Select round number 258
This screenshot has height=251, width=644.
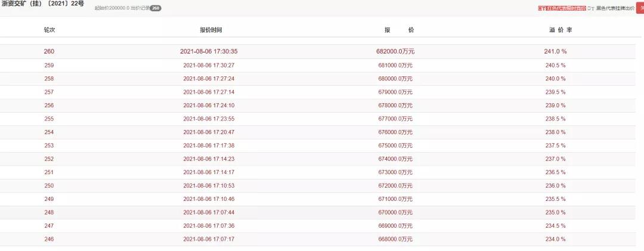point(49,79)
